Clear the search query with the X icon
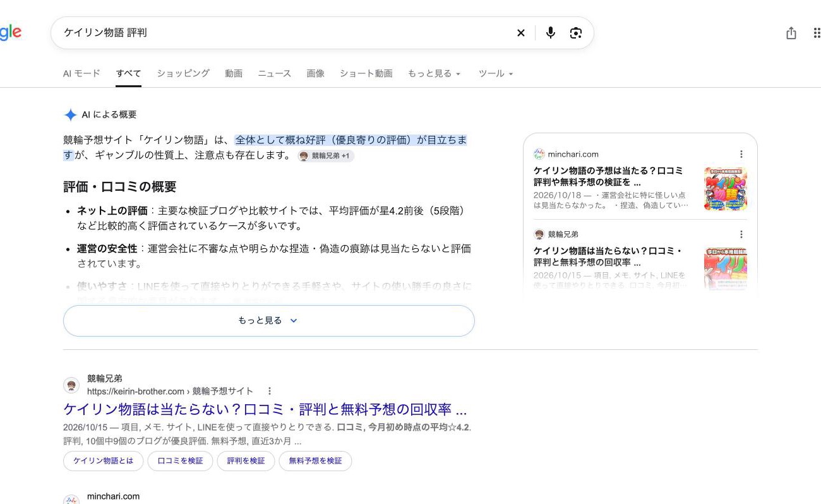Image resolution: width=821 pixels, height=504 pixels. click(521, 33)
